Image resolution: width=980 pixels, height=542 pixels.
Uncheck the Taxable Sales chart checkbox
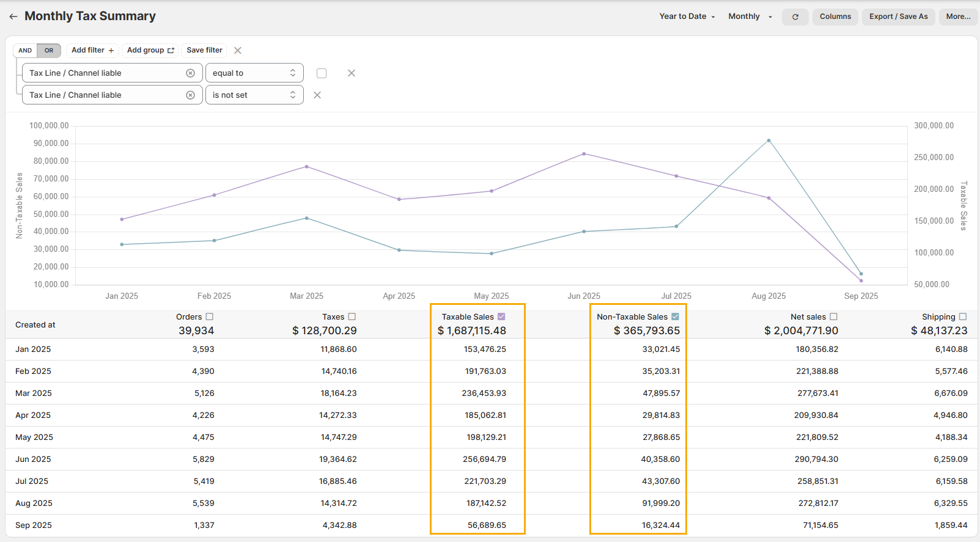point(501,317)
